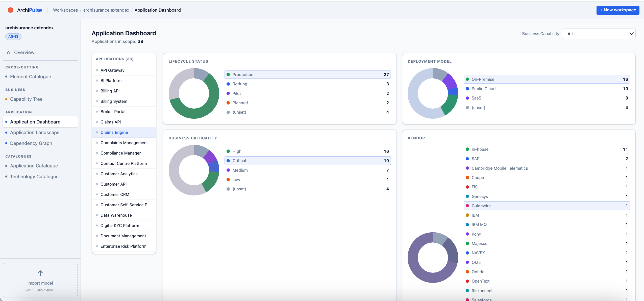Select Claims Engine in the applications list
The width and height of the screenshot is (644, 301).
(114, 132)
